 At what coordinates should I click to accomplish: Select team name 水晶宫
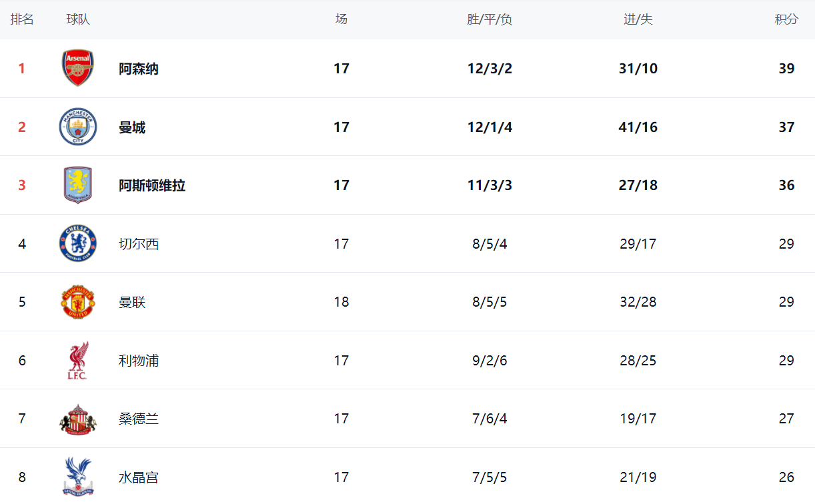coord(139,477)
